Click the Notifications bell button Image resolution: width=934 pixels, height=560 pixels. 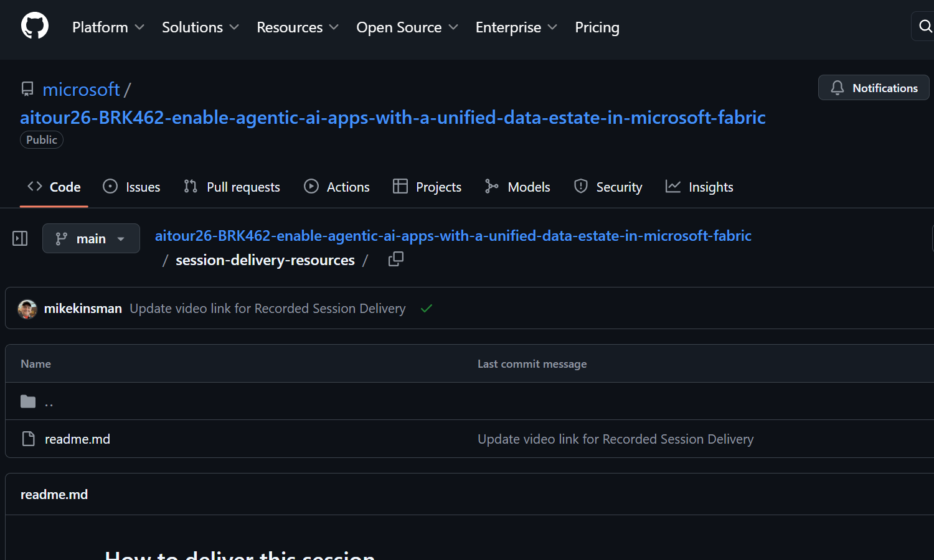pos(874,88)
